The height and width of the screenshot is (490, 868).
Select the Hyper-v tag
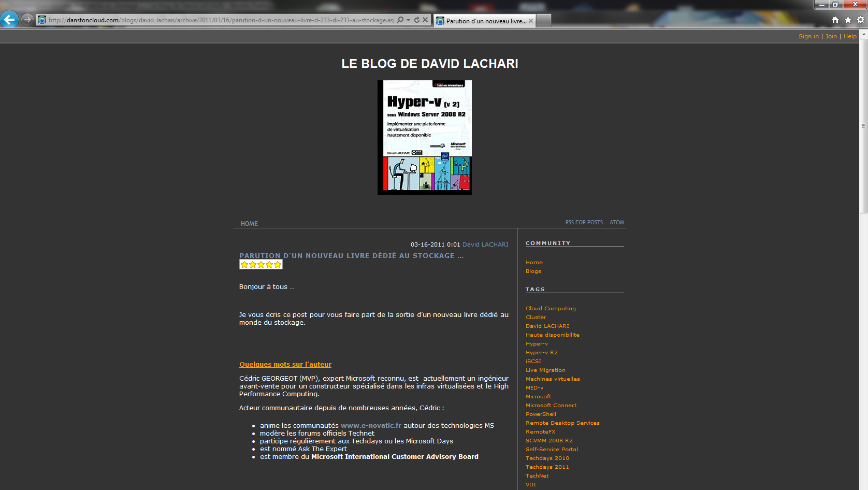click(x=537, y=343)
